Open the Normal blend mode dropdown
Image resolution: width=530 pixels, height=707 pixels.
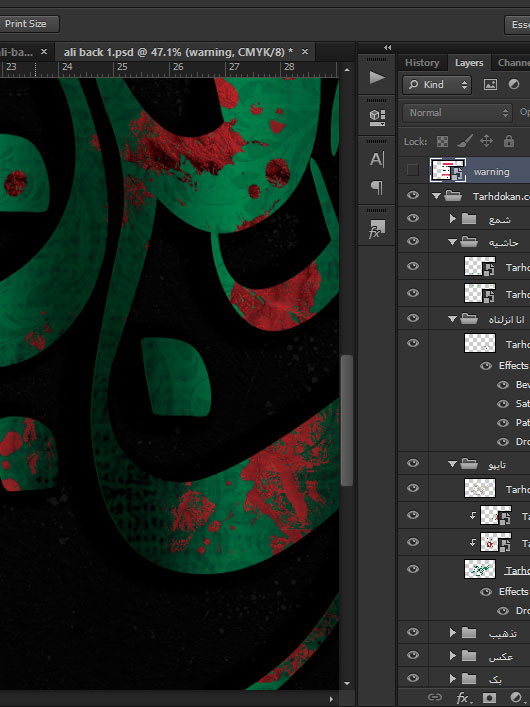pyautogui.click(x=457, y=113)
